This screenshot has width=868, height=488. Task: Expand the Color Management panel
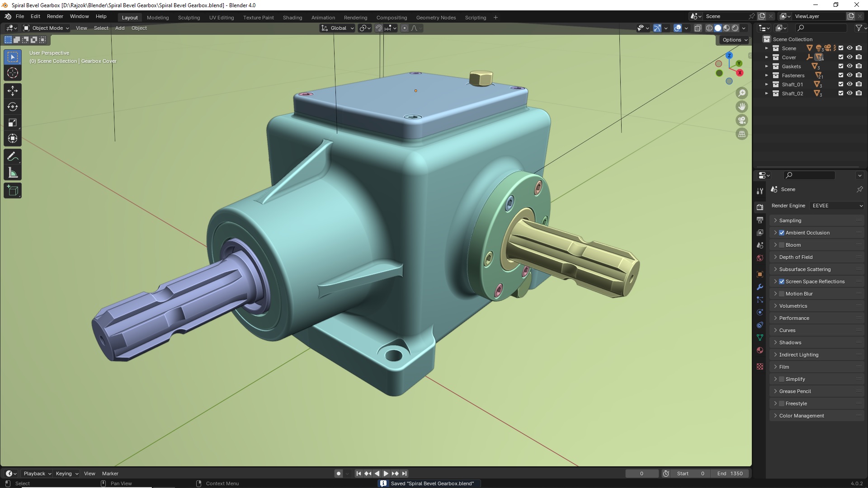point(802,416)
